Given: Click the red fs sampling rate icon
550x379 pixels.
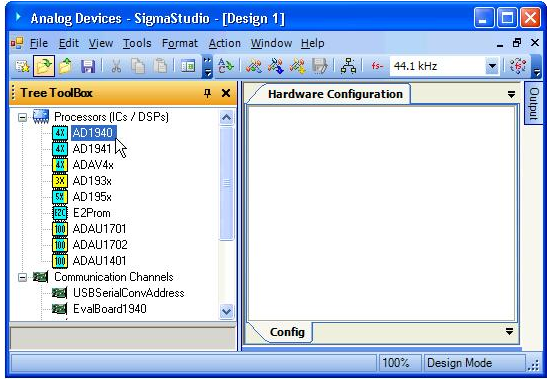Looking at the screenshot, I should [x=377, y=66].
